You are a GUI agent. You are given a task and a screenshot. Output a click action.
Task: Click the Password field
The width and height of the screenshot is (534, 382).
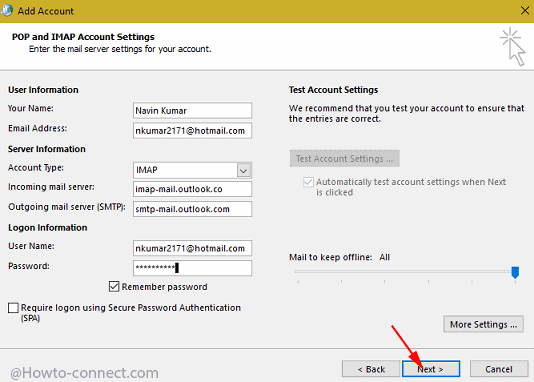pos(192,268)
